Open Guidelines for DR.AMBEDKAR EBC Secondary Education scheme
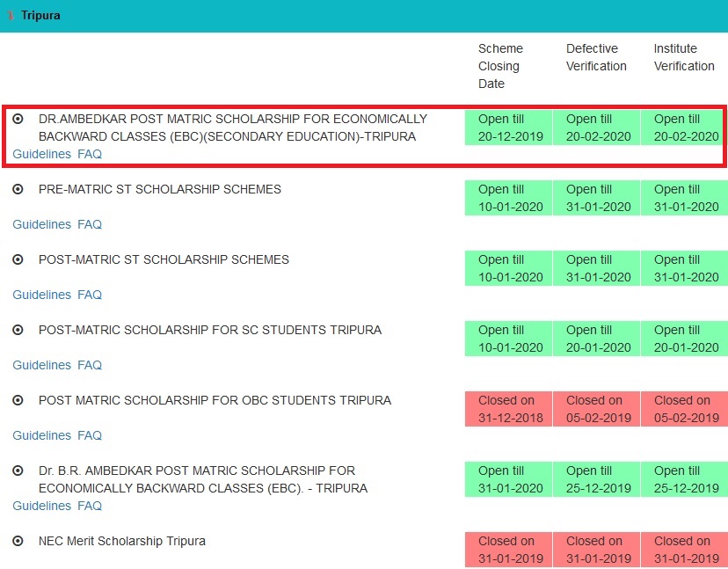Screen dimensions: 728x569 tap(42, 154)
